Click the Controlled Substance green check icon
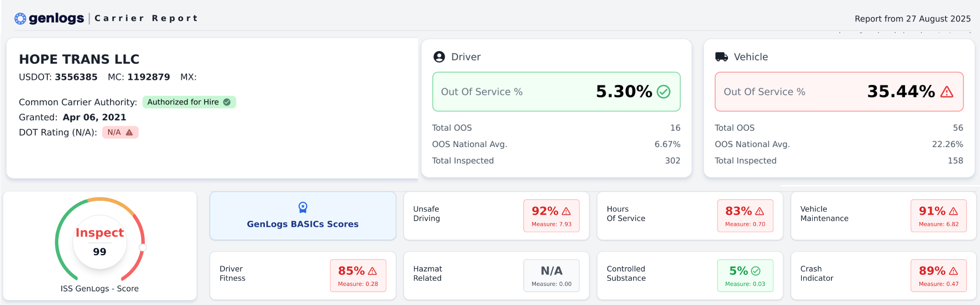This screenshot has width=980, height=305. [755, 271]
